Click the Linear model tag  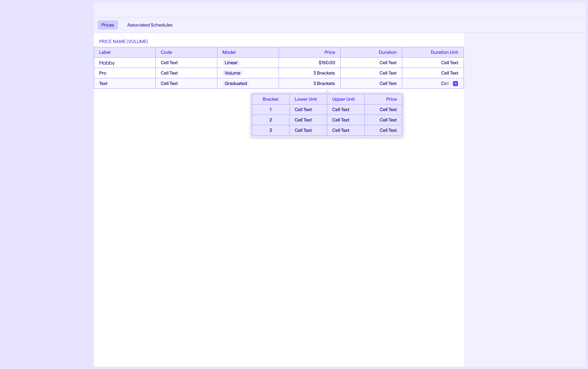(x=231, y=63)
